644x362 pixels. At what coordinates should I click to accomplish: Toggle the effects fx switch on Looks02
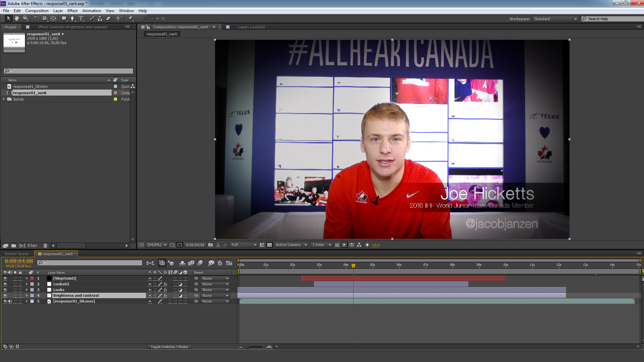point(165,284)
